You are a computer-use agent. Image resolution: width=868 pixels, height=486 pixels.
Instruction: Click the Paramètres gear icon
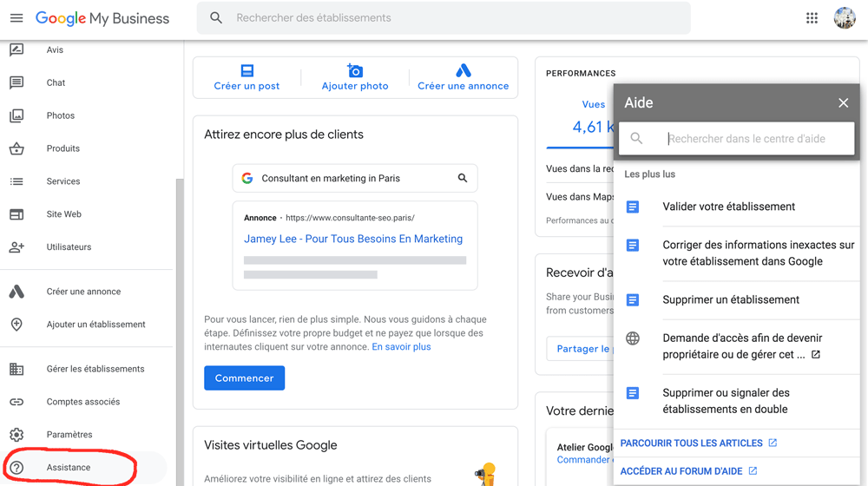coord(16,435)
